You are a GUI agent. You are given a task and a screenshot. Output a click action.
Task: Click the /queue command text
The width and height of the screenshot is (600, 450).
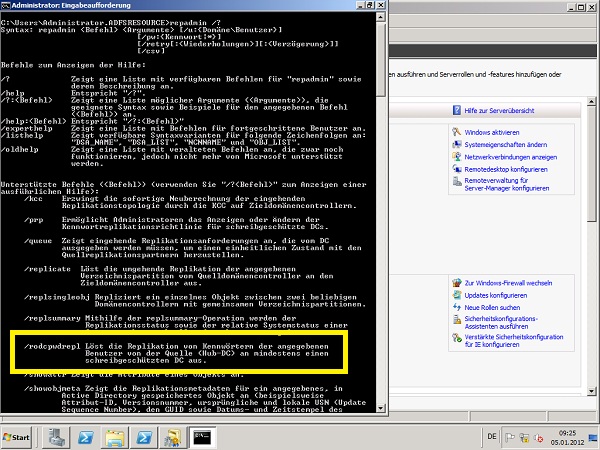(38, 241)
